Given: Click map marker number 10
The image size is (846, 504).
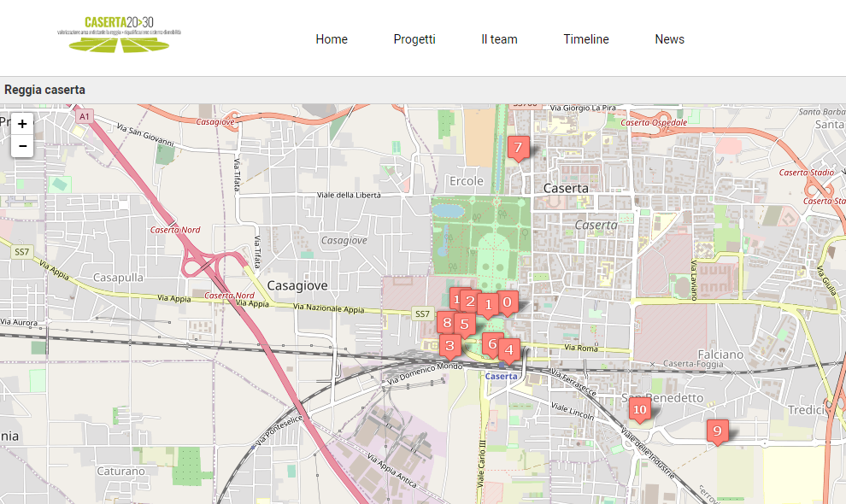Looking at the screenshot, I should tap(639, 410).
